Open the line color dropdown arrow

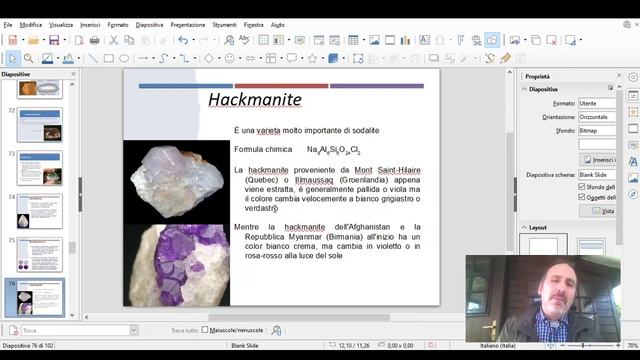[58, 58]
